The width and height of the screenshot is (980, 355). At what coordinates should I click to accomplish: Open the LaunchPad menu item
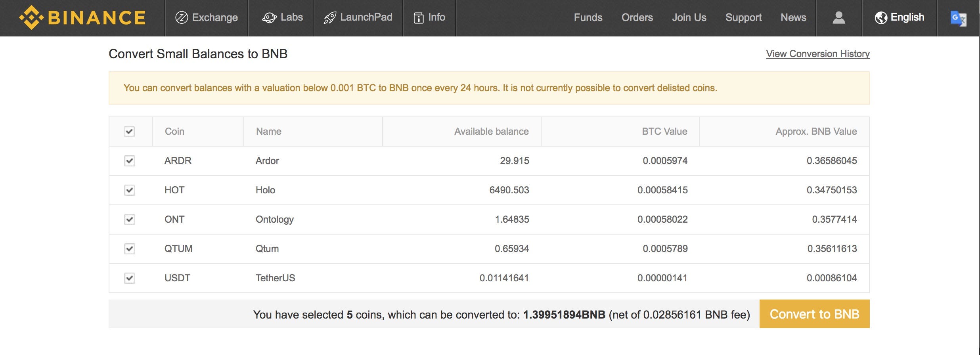tap(358, 17)
